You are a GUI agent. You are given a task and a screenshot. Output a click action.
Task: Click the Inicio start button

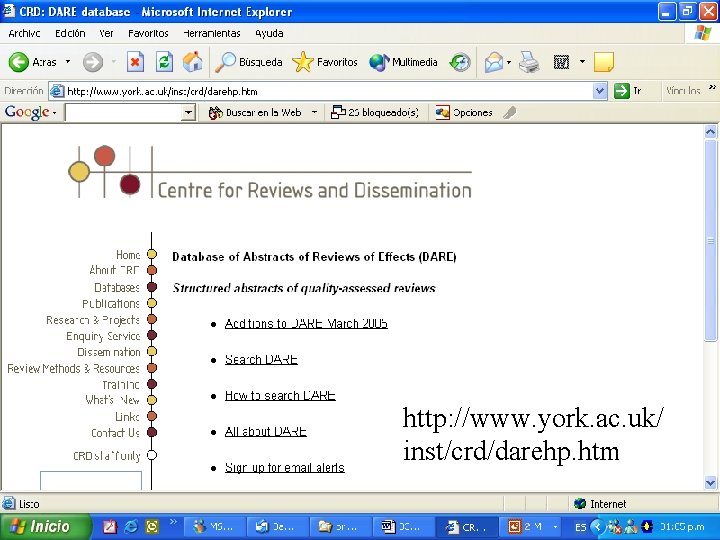[x=45, y=526]
